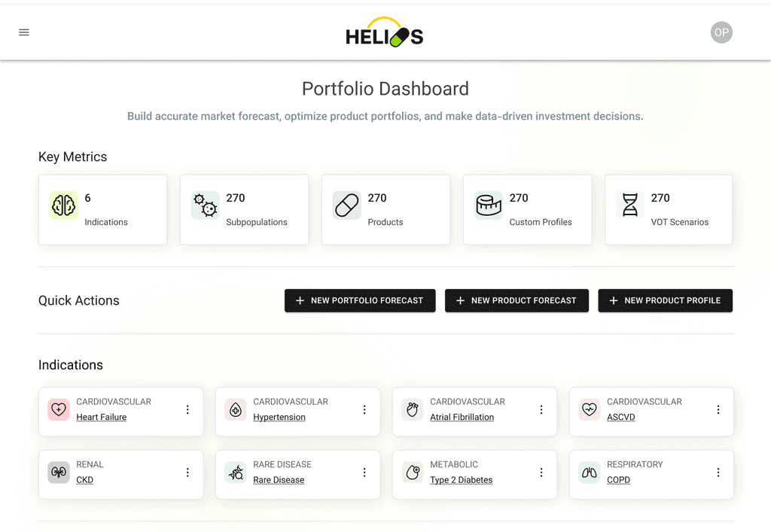Click the measuring tape Custom Profiles icon
Screen dimensions: 771x532
(488, 205)
